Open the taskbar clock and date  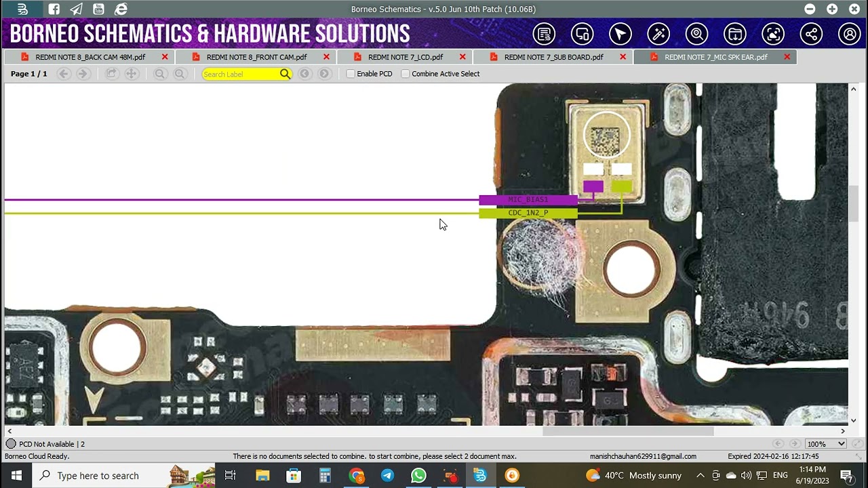(x=812, y=476)
